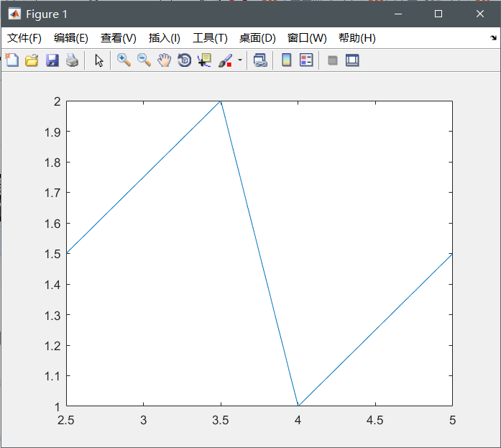Screen dimensions: 501x448
Task: Click the New Figure toolbar icon
Action: click(12, 60)
